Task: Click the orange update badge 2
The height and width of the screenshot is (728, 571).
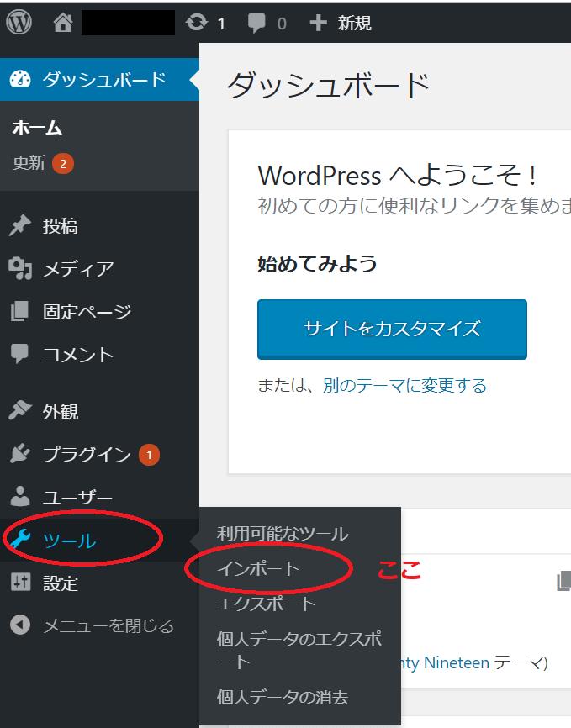Action: (63, 163)
